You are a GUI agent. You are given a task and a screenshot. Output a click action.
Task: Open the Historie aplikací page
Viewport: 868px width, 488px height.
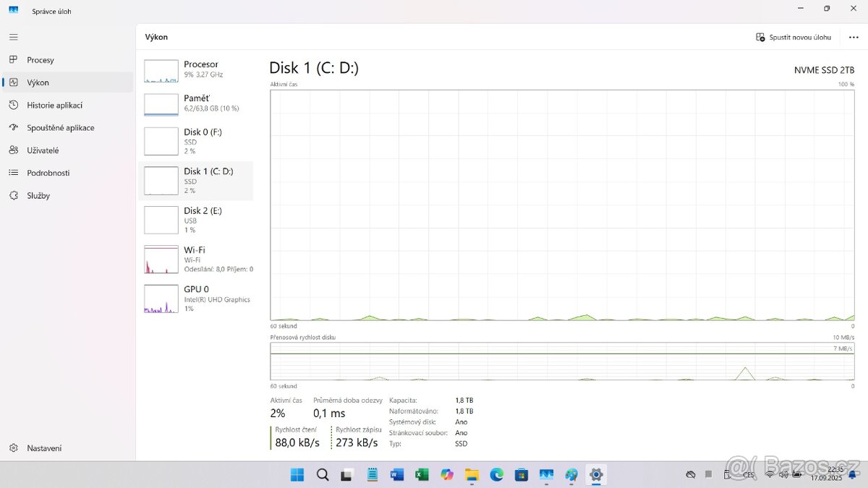pyautogui.click(x=54, y=105)
